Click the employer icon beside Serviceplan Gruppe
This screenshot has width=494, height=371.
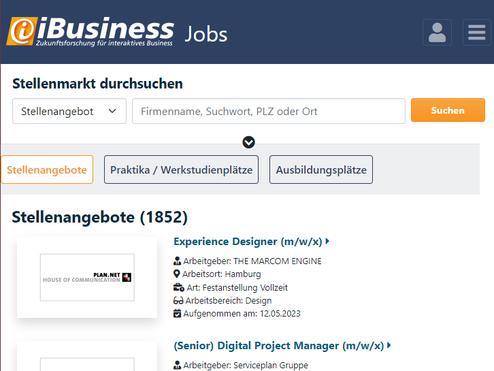click(x=177, y=365)
